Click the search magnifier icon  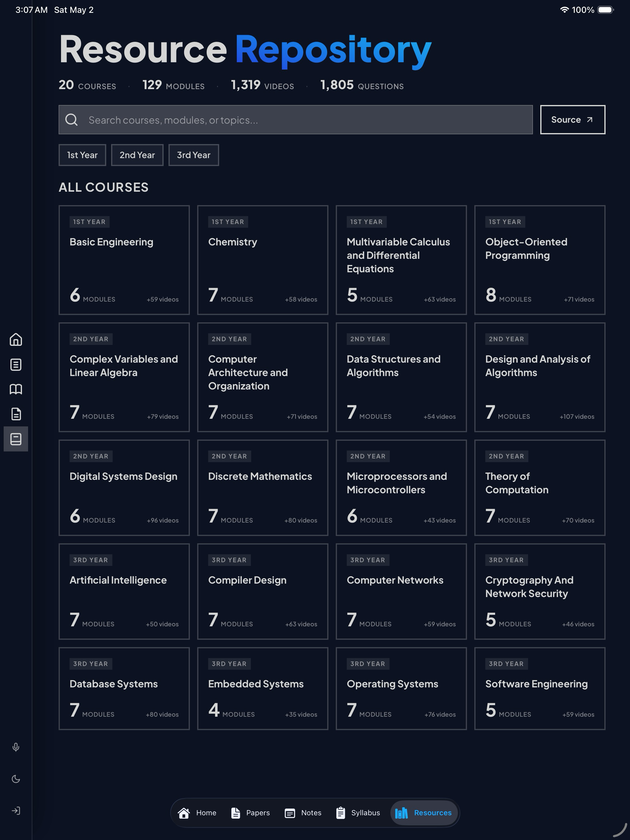coord(71,120)
